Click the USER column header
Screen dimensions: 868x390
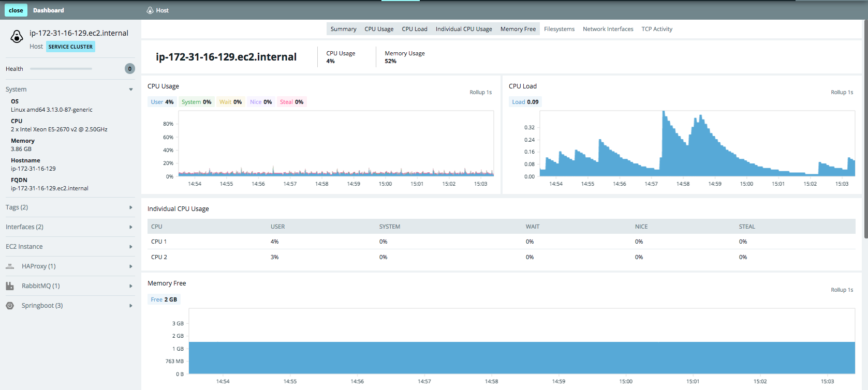(278, 227)
